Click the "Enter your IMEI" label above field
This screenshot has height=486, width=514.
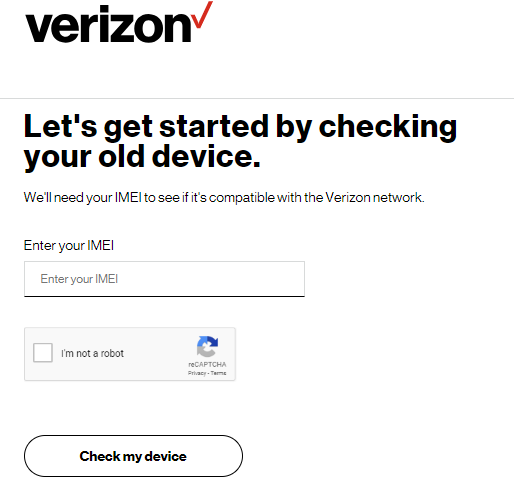tap(69, 246)
